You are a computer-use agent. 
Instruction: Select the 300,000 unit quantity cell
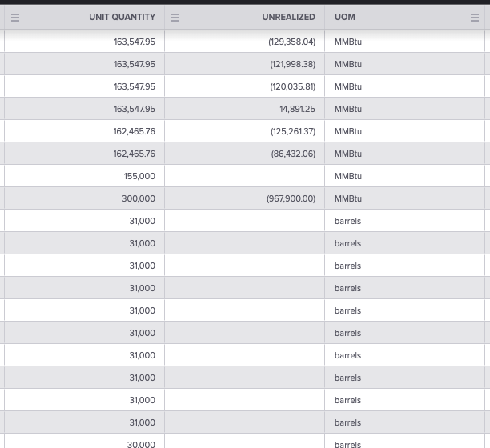84,198
